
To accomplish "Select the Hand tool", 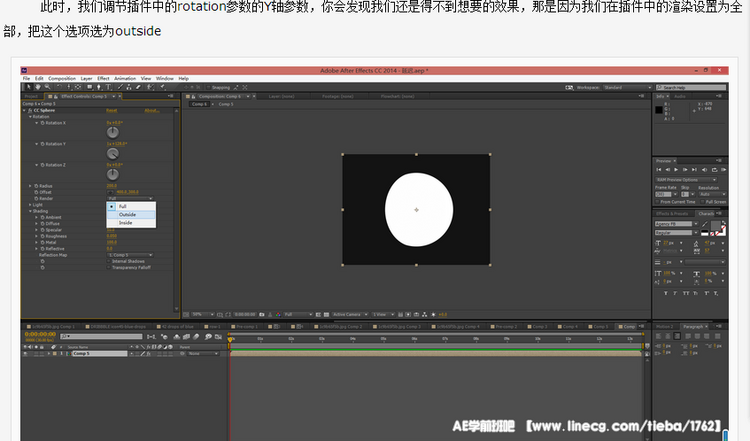I will coord(38,87).
